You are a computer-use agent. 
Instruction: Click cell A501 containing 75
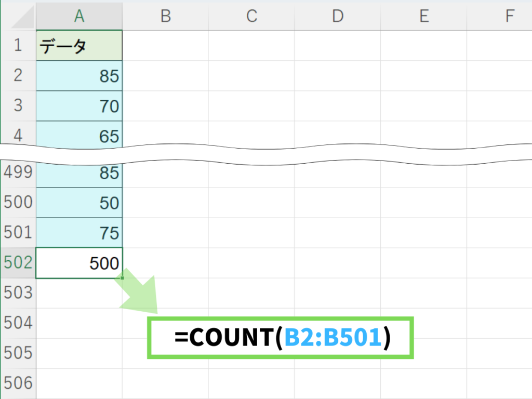point(79,233)
